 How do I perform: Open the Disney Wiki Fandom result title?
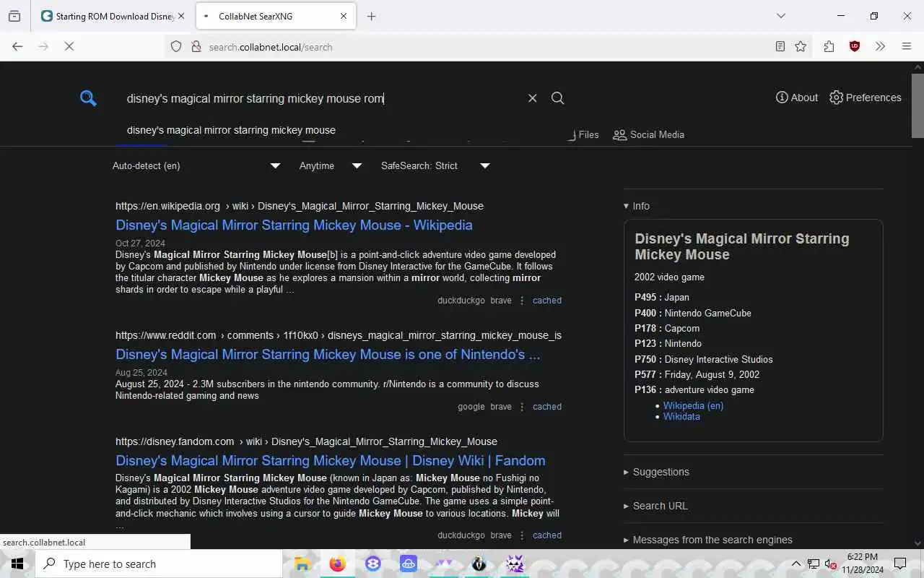pyautogui.click(x=331, y=460)
